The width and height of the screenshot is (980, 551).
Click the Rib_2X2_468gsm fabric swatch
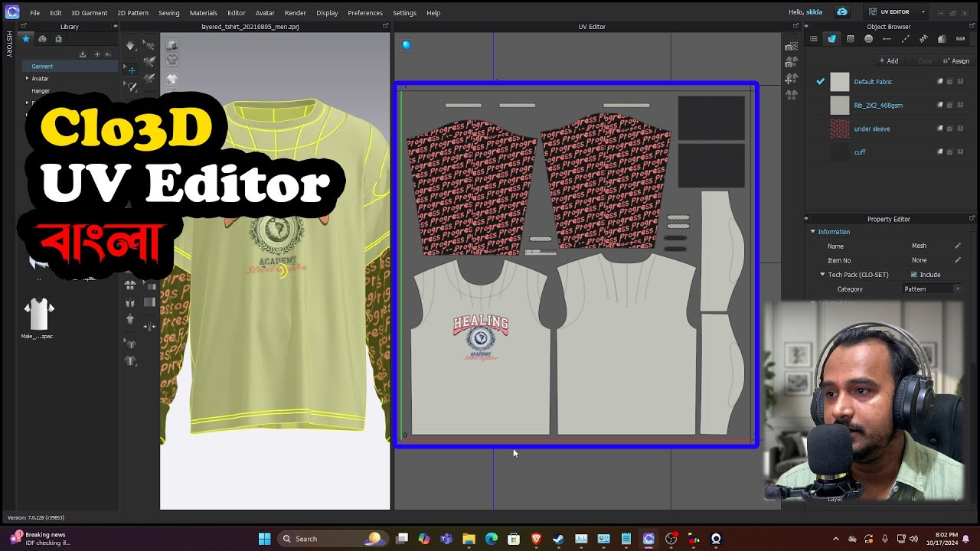[x=840, y=106]
